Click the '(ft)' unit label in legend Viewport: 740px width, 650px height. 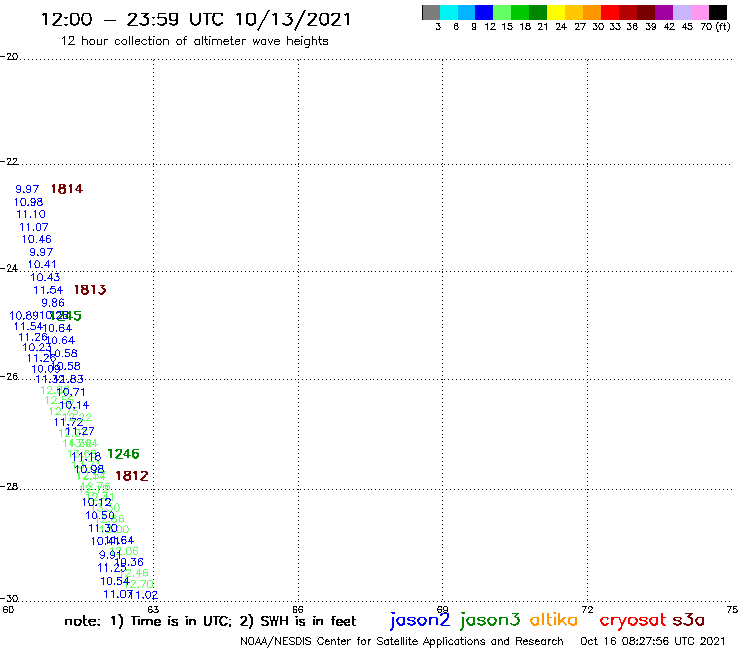click(x=723, y=26)
